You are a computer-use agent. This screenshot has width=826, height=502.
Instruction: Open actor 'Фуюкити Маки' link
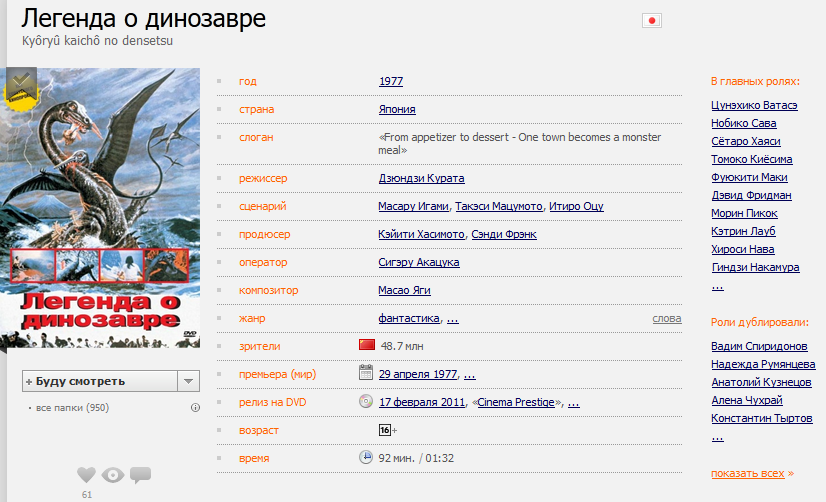[749, 177]
